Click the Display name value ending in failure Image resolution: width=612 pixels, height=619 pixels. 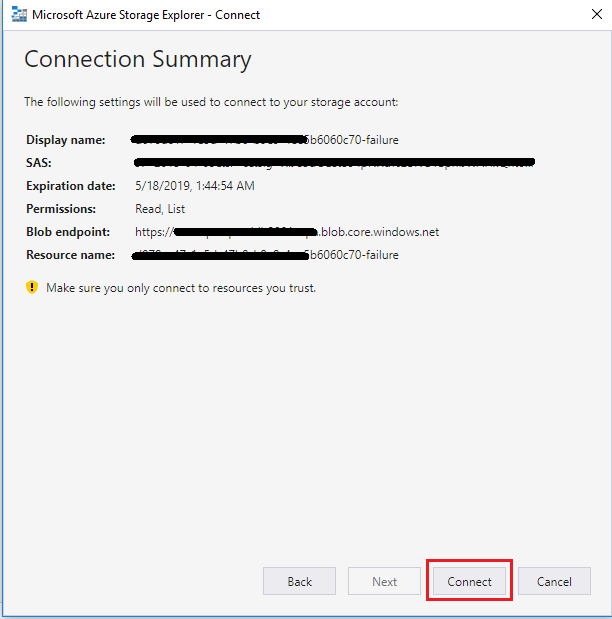[x=265, y=140]
